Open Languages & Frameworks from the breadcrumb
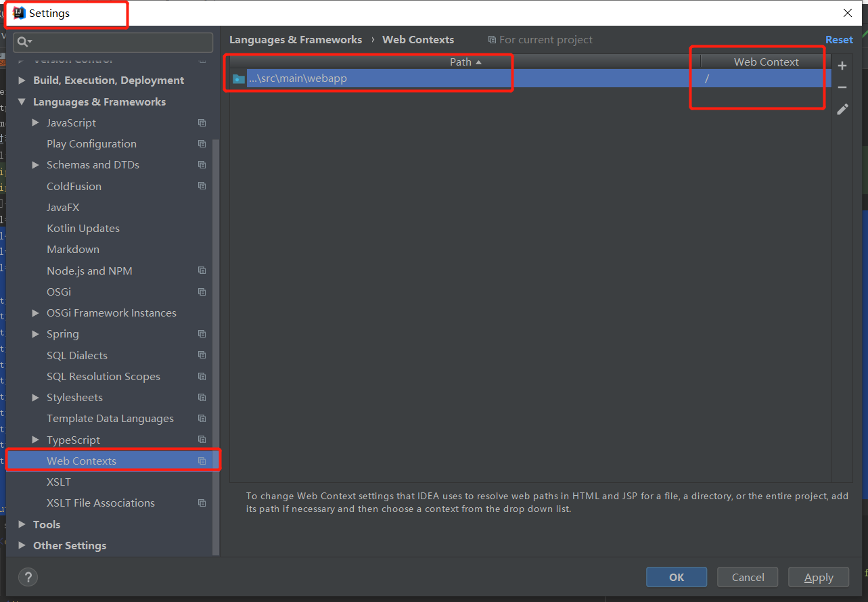Viewport: 868px width, 602px height. click(x=296, y=39)
